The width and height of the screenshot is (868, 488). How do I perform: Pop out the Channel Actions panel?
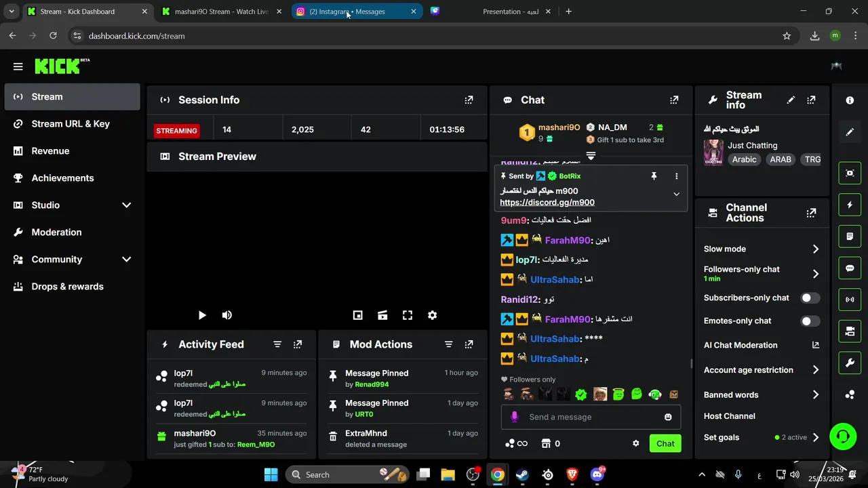pyautogui.click(x=811, y=213)
